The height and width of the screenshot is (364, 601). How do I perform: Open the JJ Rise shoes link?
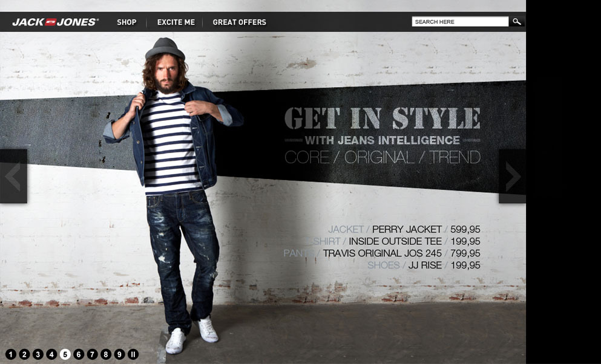coord(425,265)
